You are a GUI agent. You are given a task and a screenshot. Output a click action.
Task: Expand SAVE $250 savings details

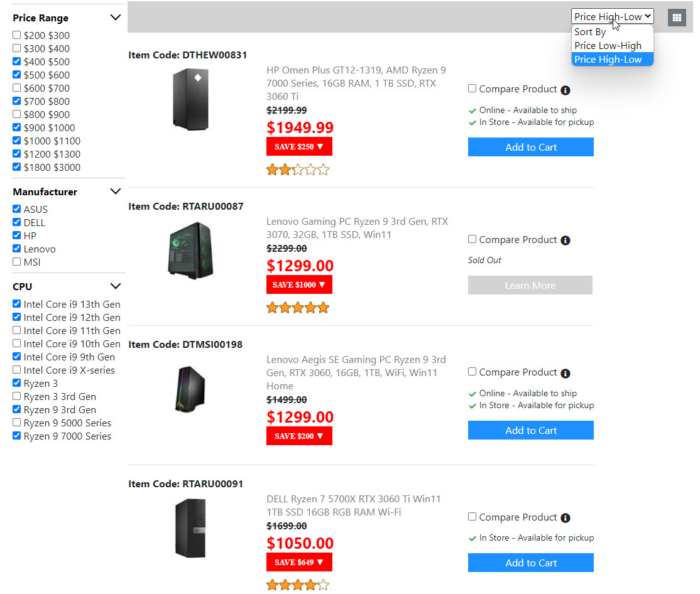coord(299,147)
